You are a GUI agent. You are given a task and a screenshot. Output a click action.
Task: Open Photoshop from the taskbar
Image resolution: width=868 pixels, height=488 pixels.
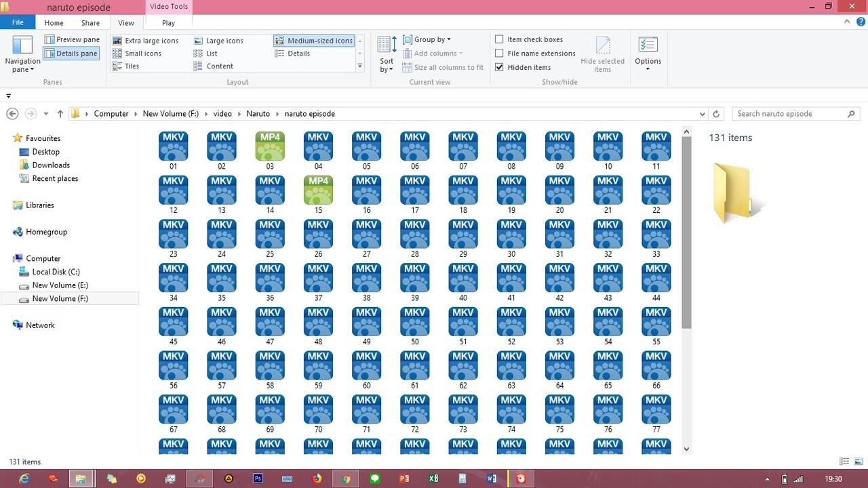pyautogui.click(x=258, y=479)
